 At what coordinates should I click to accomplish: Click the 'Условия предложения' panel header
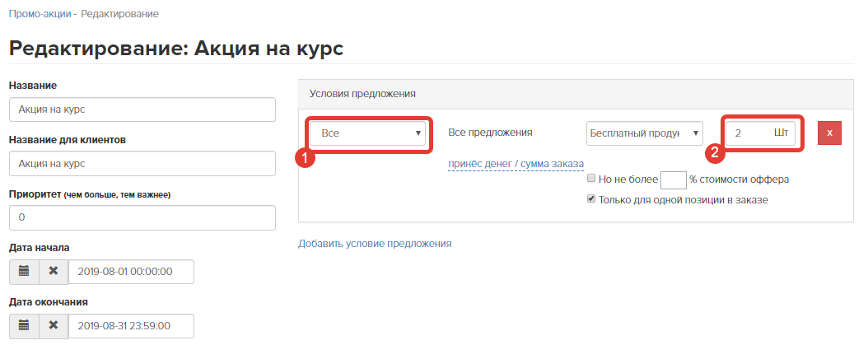click(576, 94)
